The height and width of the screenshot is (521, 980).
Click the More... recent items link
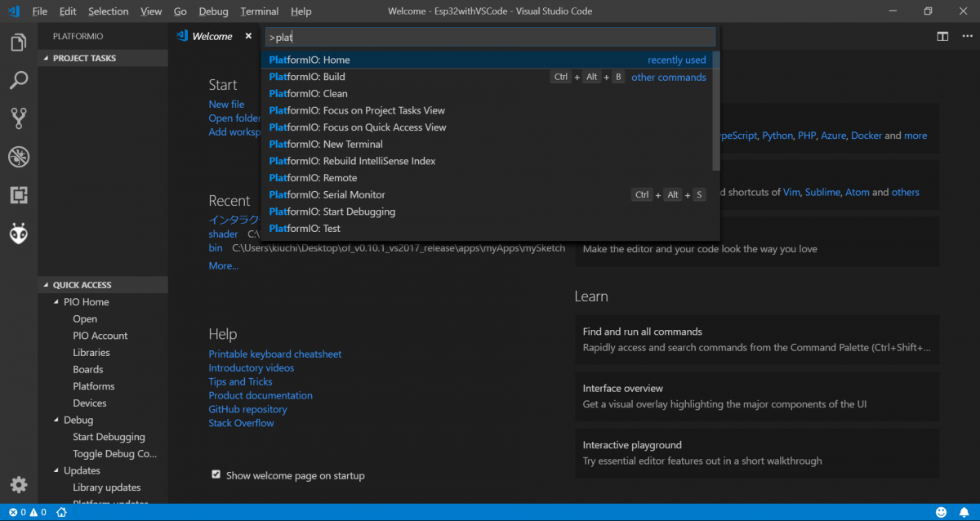click(x=224, y=265)
